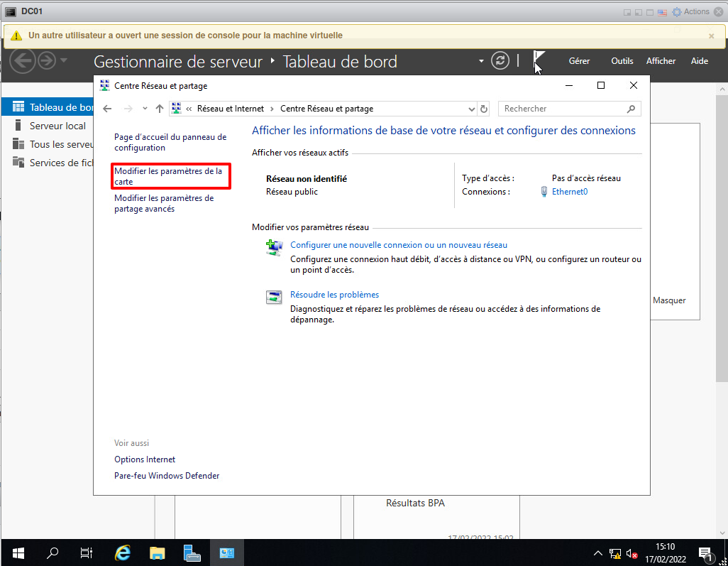Screen dimensions: 728x566
Task: Open the notifications flag in Server Manager
Action: tap(539, 61)
